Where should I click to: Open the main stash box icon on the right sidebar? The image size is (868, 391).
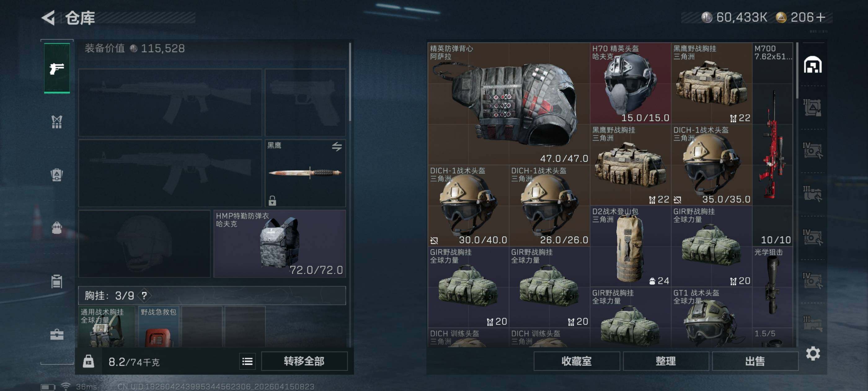(813, 65)
